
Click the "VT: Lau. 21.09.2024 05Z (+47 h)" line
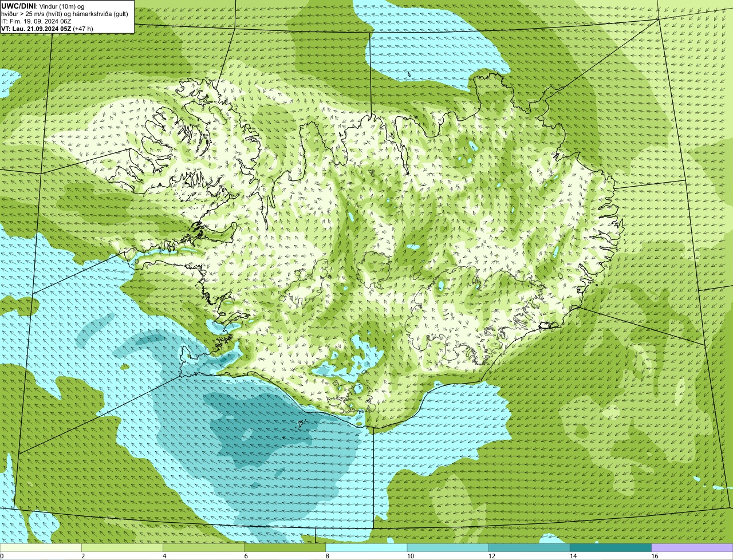coord(47,29)
